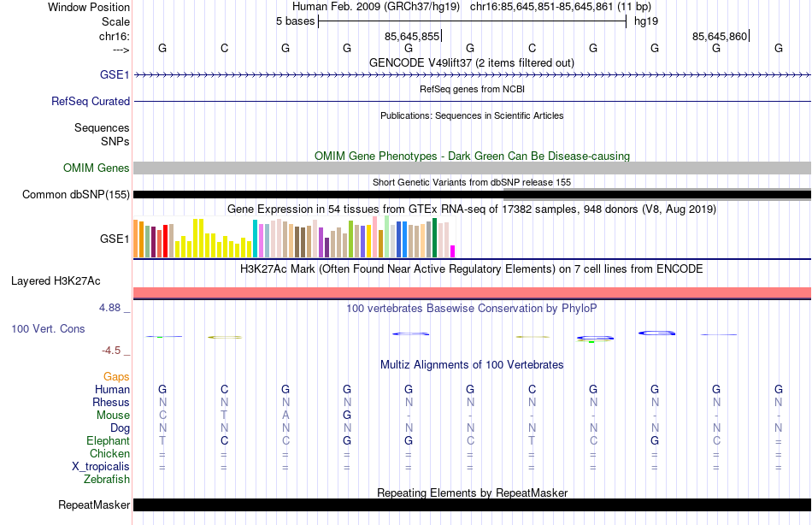Screen dimensions: 812x525
Task: Click the 'A' base in the Mouse row
Action: (x=285, y=416)
